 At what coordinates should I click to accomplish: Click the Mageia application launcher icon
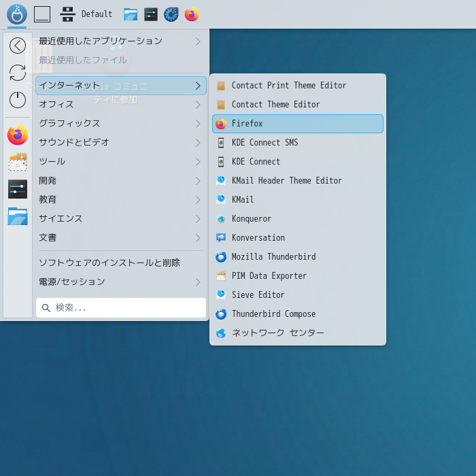point(17,14)
